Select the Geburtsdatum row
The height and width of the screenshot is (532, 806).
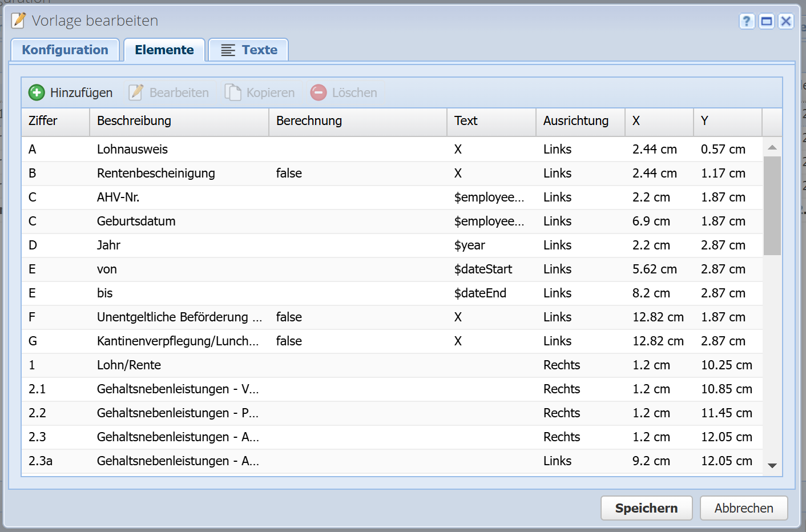tap(136, 221)
